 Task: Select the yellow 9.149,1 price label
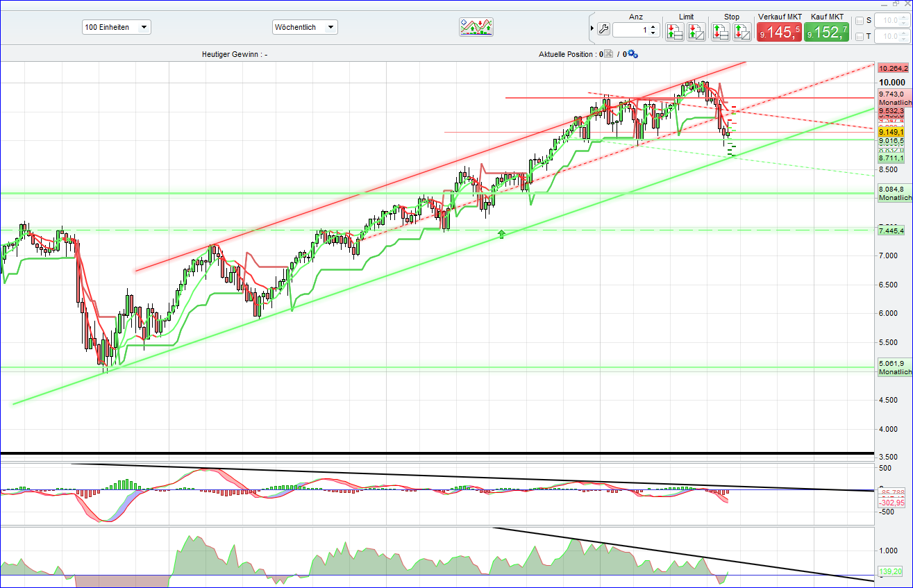pyautogui.click(x=891, y=132)
